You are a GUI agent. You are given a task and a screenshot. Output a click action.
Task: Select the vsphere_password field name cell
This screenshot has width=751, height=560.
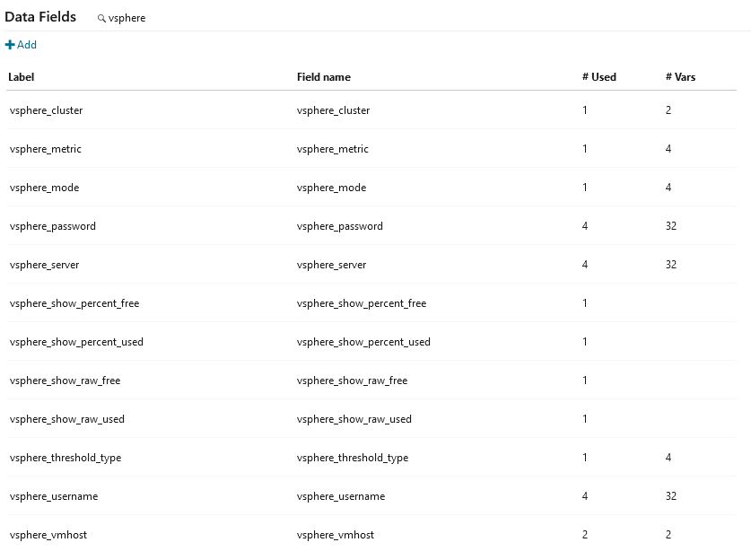[340, 226]
